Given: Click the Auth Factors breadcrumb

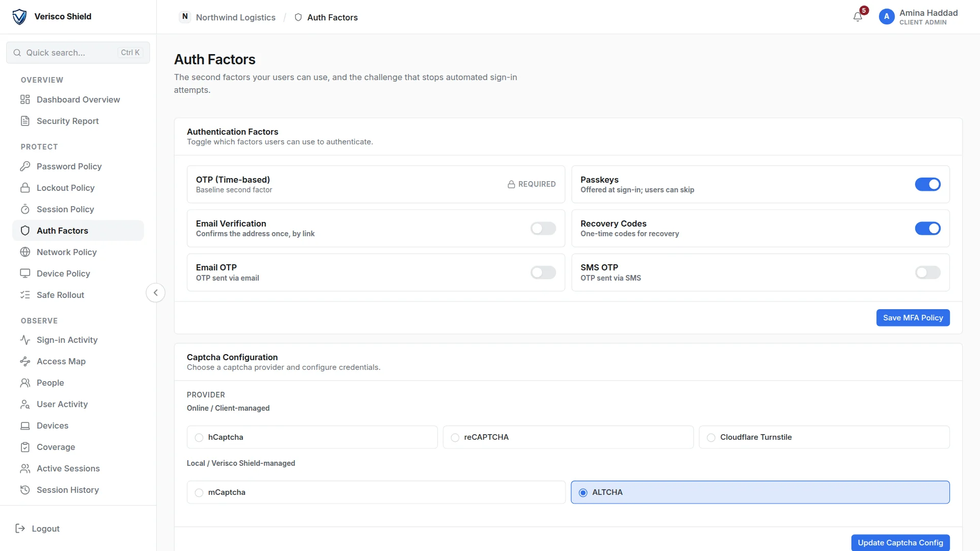Looking at the screenshot, I should coord(327,17).
